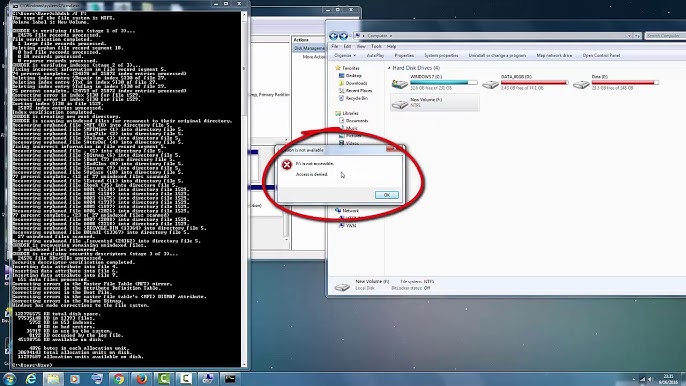Open the View menu in Explorer

point(361,46)
